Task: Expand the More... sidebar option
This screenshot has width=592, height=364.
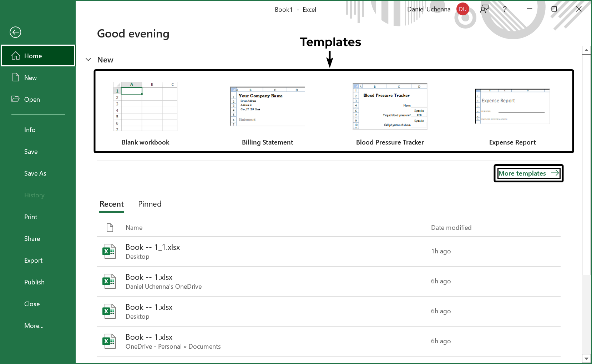Action: tap(34, 326)
